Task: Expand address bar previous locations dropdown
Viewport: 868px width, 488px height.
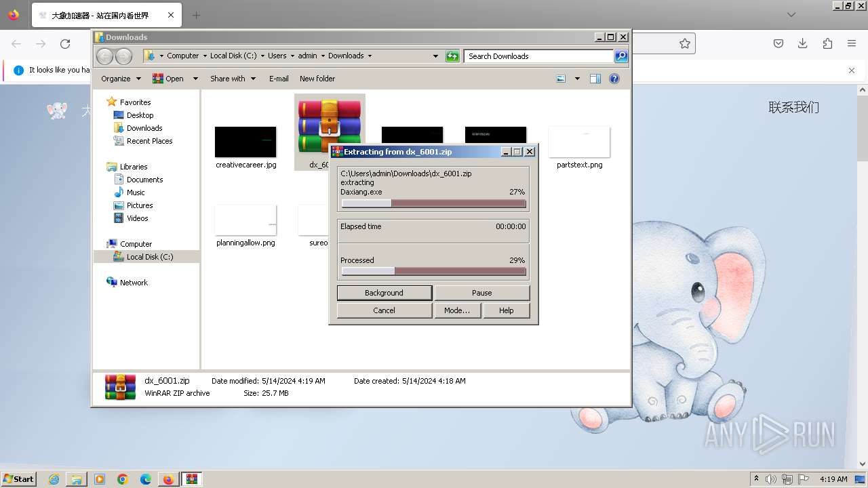Action: [x=435, y=56]
